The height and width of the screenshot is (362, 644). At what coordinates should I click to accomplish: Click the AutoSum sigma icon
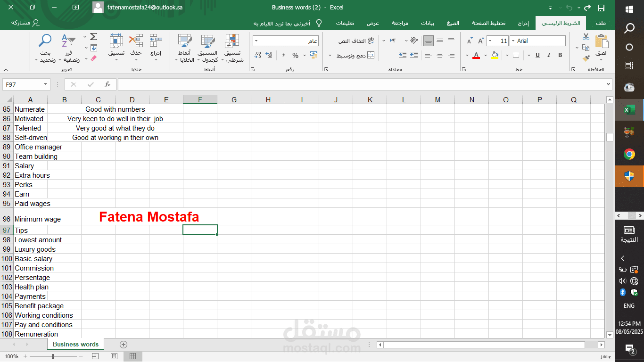click(93, 37)
